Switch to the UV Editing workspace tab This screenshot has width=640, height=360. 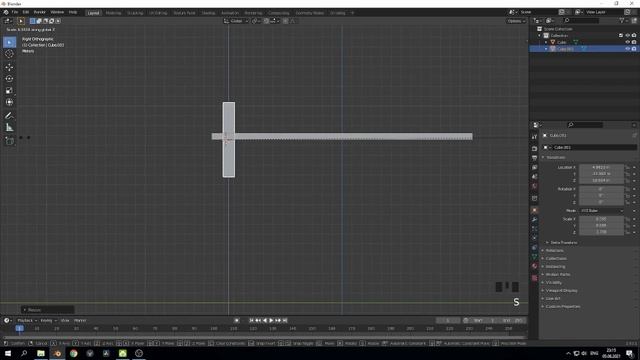[158, 13]
